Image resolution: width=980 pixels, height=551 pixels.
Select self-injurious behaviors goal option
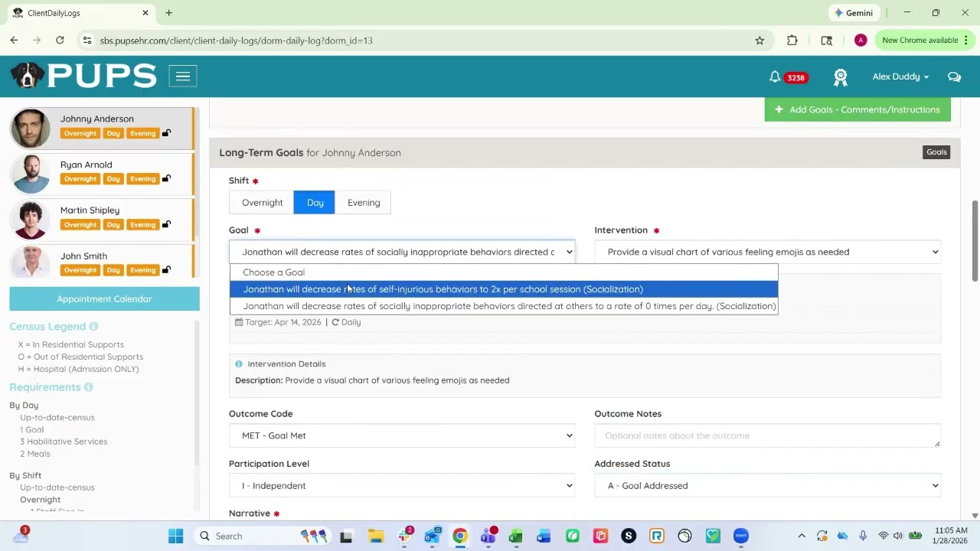504,289
